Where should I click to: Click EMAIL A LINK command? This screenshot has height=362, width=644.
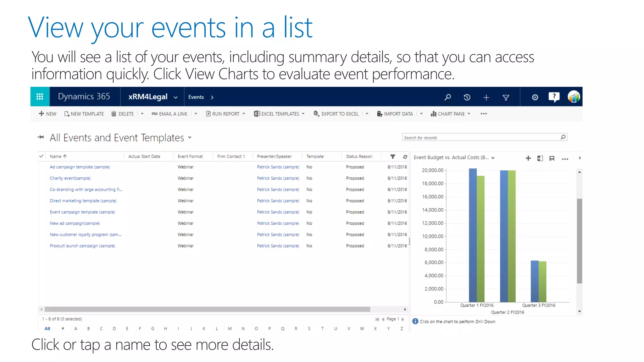169,114
